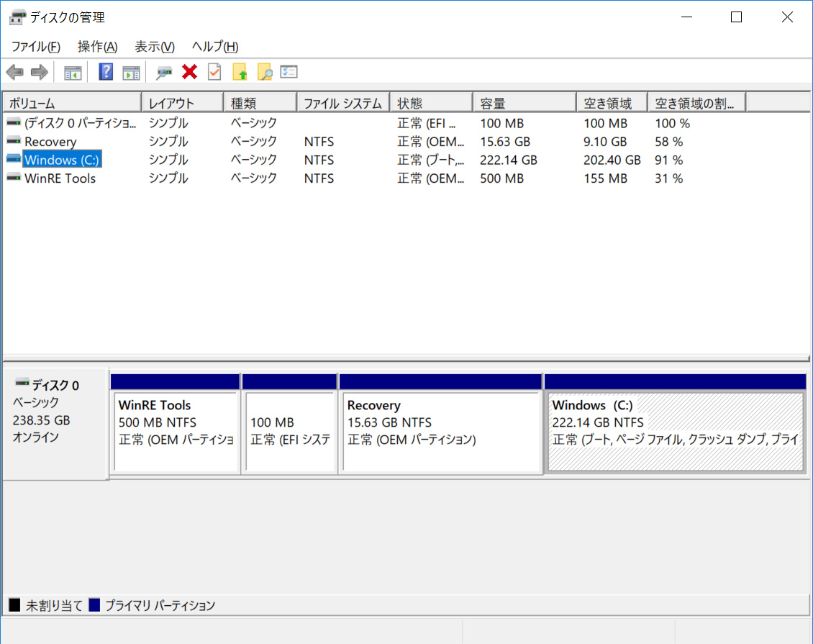Click the Disk Management title bar app icon
Screen dimensions: 813x644
click(17, 18)
